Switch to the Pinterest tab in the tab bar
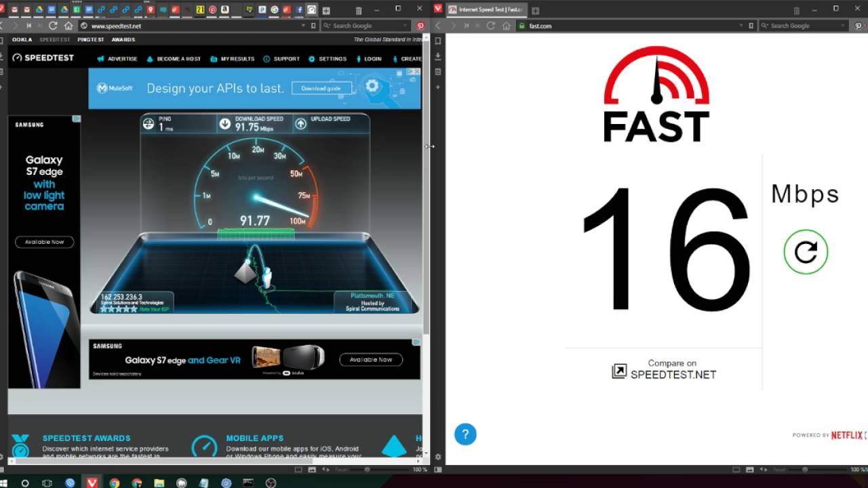Screen dimensions: 868x488 [x=213, y=10]
